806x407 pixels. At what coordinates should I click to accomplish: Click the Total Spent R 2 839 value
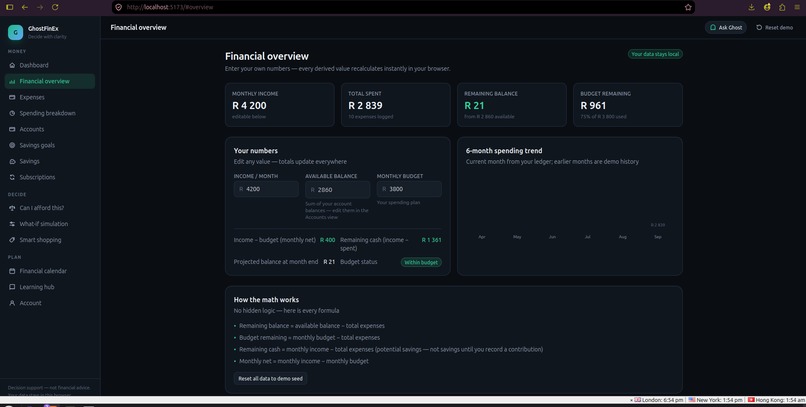365,106
